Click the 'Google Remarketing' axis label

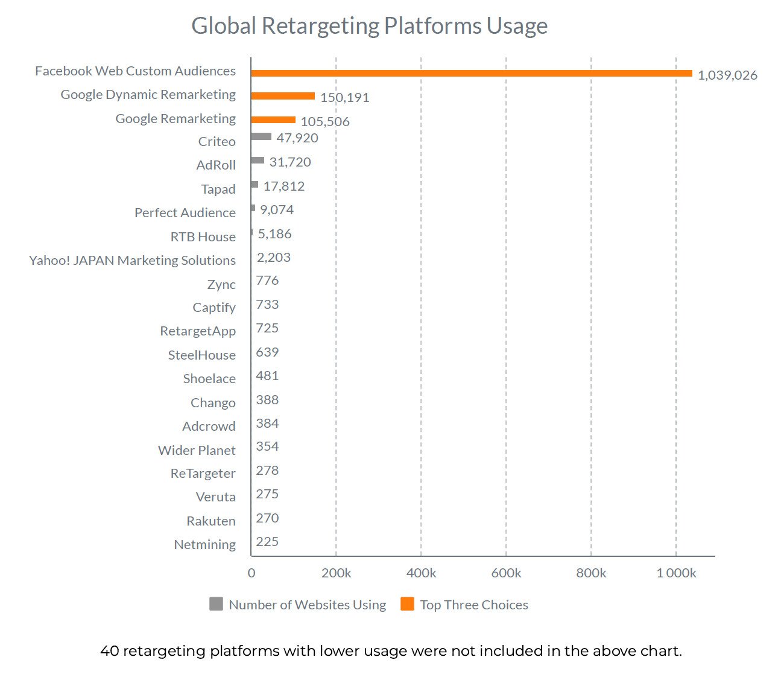[175, 119]
